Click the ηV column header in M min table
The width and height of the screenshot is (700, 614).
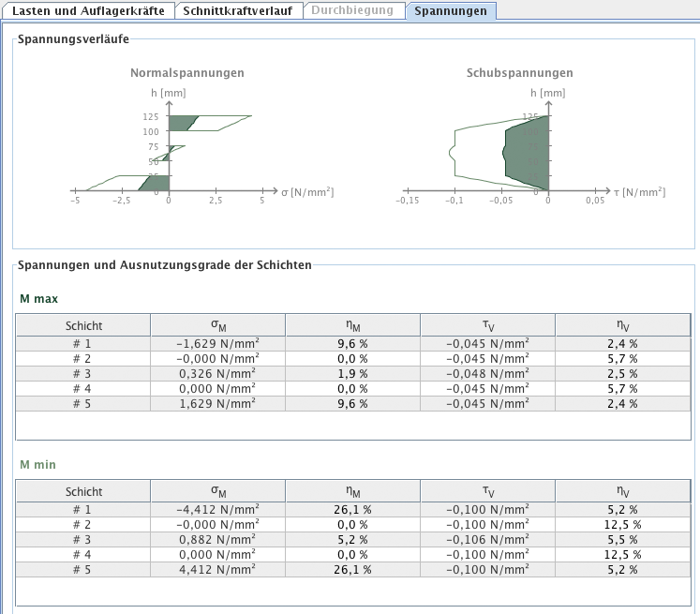[622, 490]
